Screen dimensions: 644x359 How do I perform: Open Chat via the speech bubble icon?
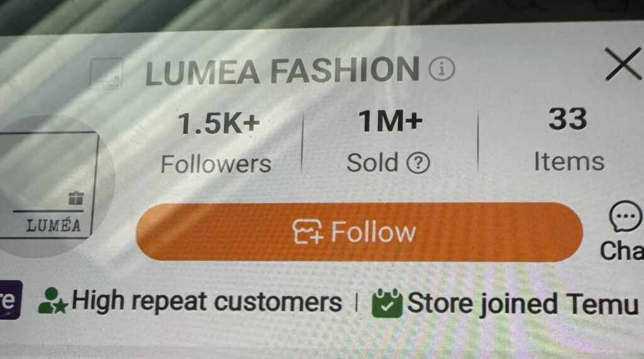625,216
